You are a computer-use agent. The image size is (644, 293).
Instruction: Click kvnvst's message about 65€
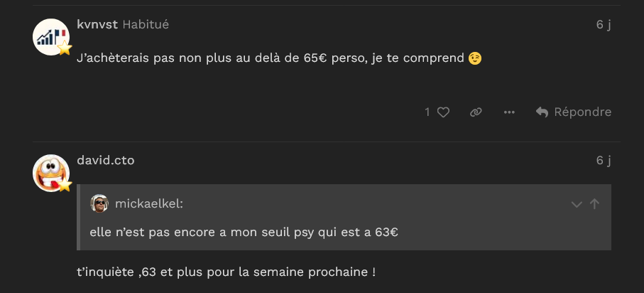tap(270, 58)
